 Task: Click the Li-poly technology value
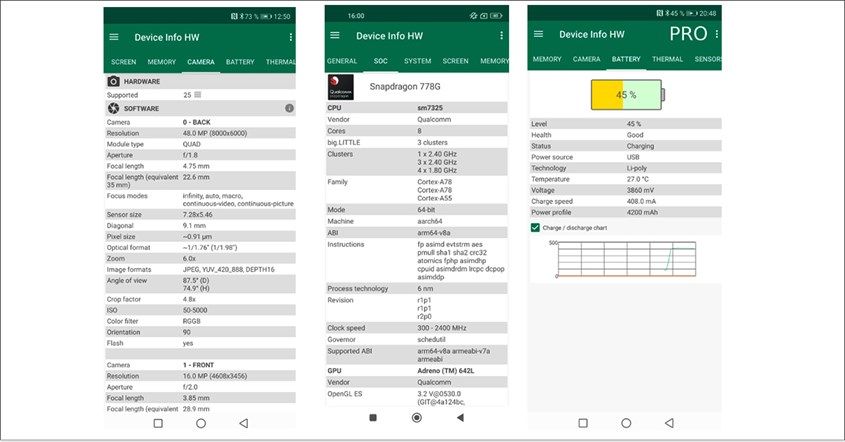pyautogui.click(x=636, y=168)
